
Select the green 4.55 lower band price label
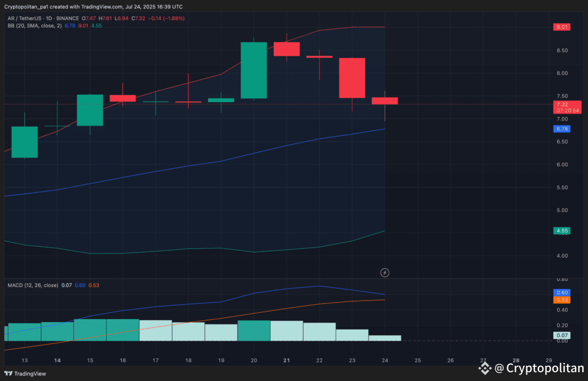coord(562,230)
